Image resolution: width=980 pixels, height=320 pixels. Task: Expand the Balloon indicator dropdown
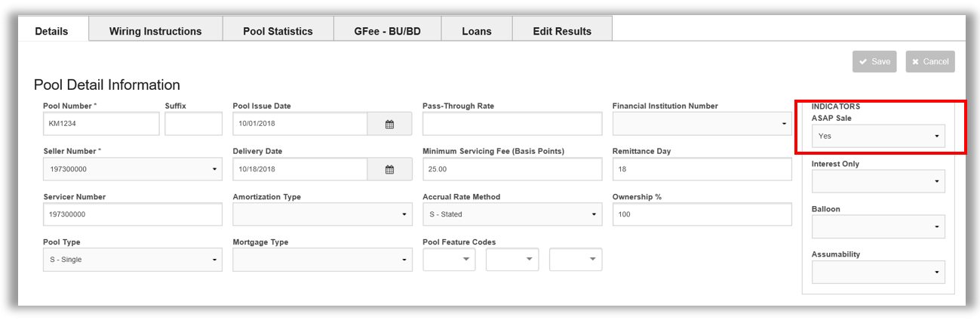[x=878, y=226]
